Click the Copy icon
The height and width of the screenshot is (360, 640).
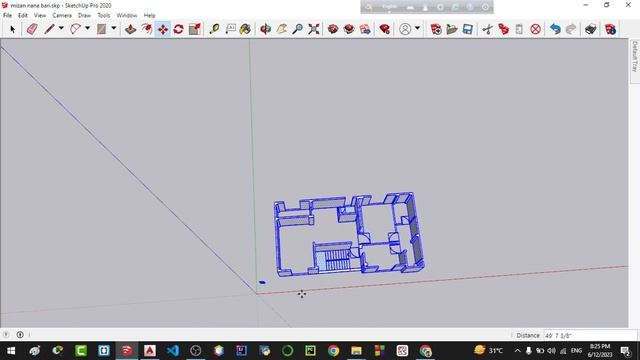[503, 29]
